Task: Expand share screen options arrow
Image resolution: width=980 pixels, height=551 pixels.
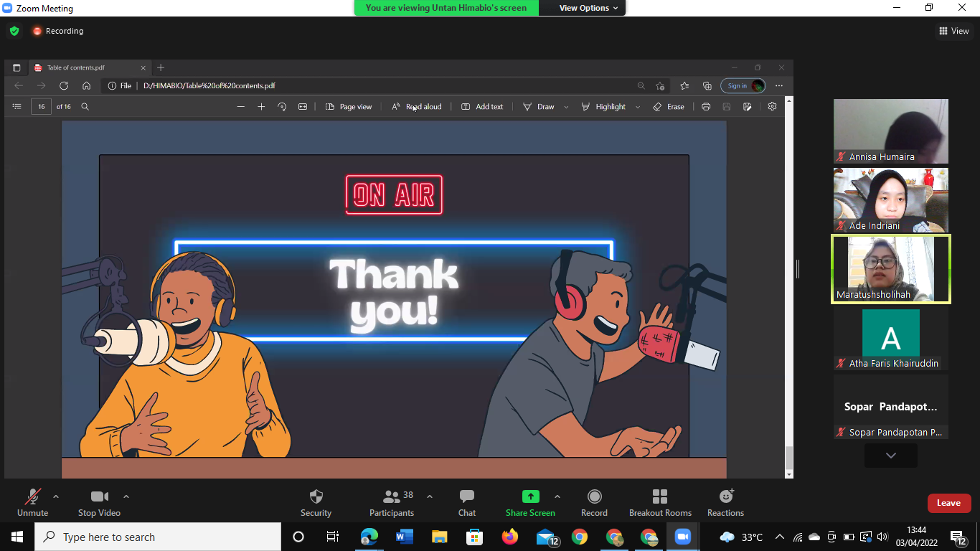Action: [557, 496]
